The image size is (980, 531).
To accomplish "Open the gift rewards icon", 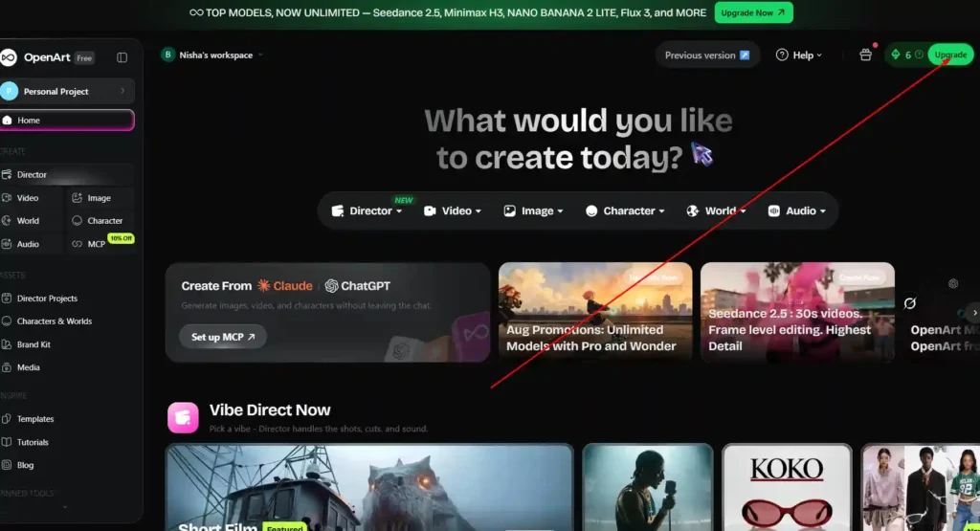I will tap(865, 55).
